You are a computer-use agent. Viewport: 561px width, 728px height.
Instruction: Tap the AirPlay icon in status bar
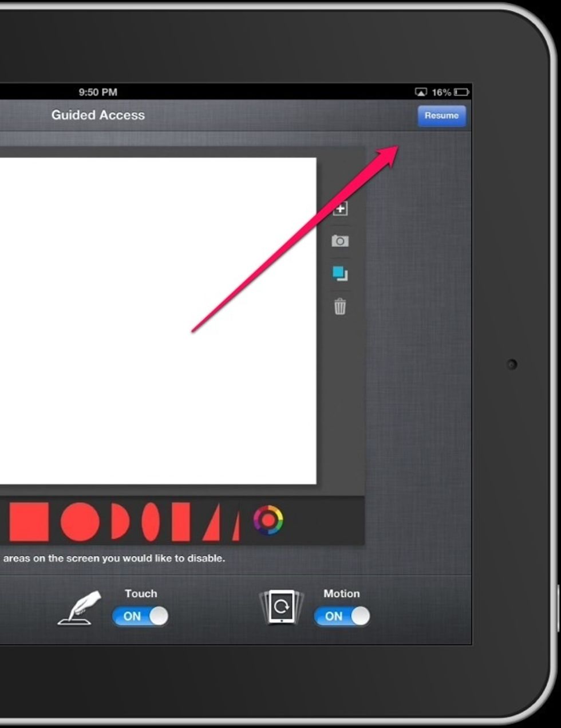click(x=421, y=92)
